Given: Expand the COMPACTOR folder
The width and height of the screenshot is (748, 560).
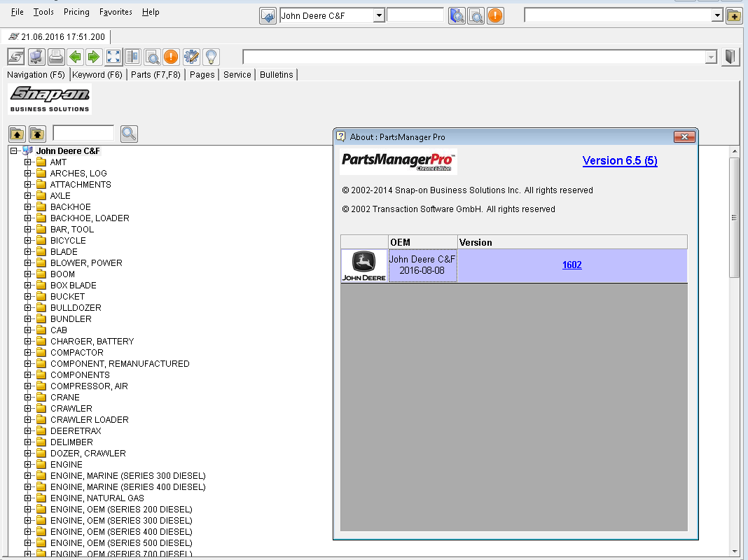Looking at the screenshot, I should pyautogui.click(x=28, y=352).
